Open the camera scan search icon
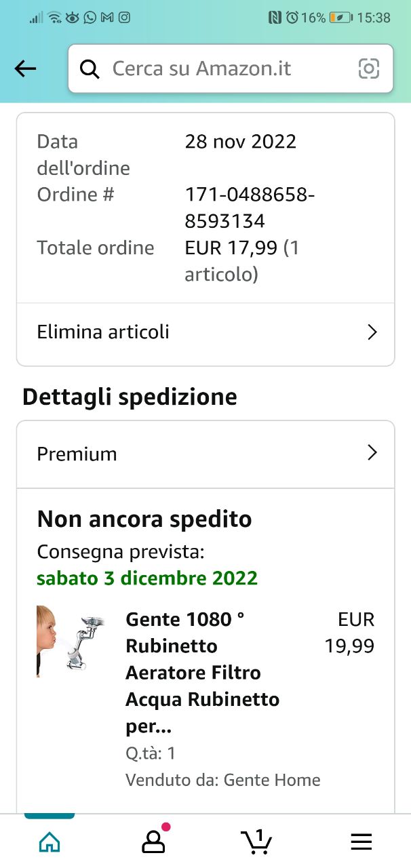Screen dimensions: 411x868 (368, 68)
